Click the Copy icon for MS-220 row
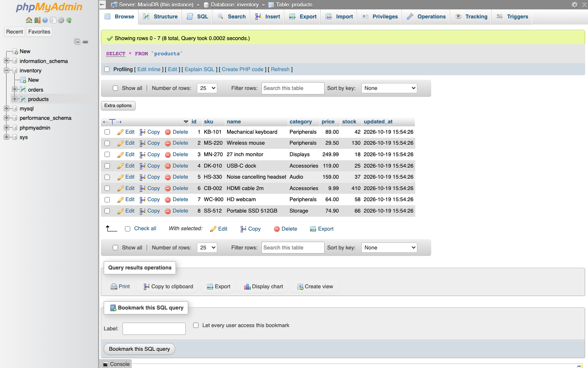This screenshot has width=588, height=368. tap(143, 143)
